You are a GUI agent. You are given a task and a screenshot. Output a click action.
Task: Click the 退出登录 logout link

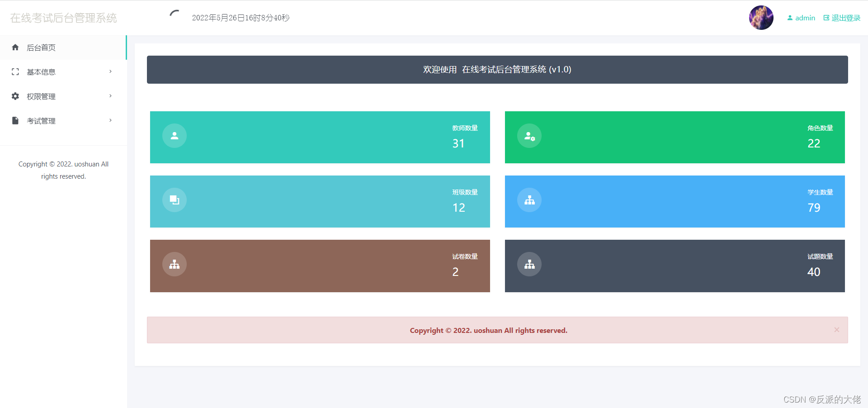coord(846,18)
